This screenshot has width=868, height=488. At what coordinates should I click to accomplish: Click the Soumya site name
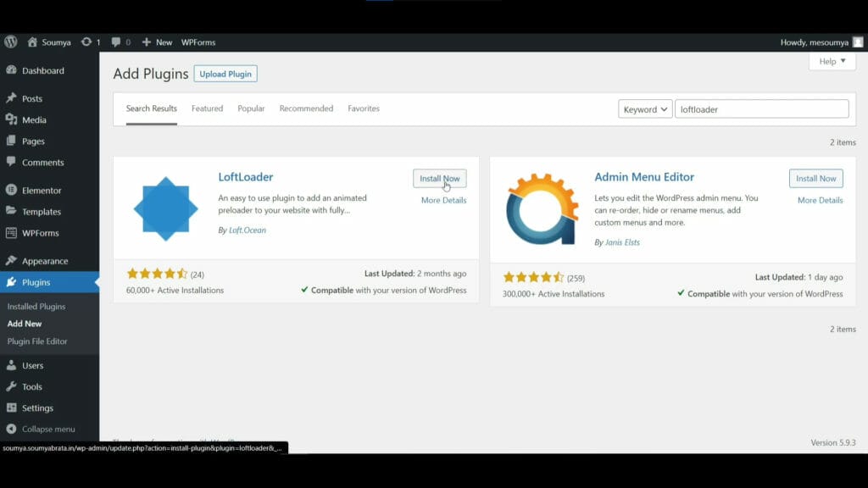(x=57, y=42)
